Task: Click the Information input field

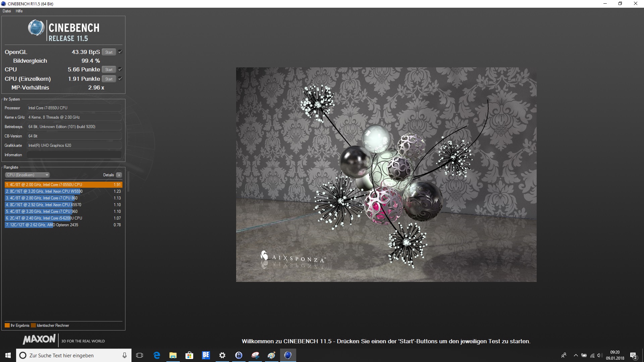Action: click(74, 155)
